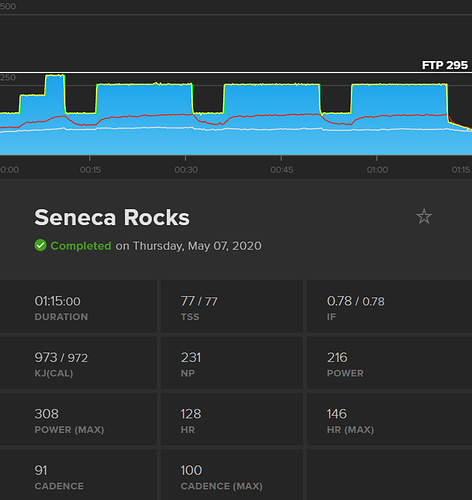Click the Seneca Rocks workout title

[x=112, y=218]
